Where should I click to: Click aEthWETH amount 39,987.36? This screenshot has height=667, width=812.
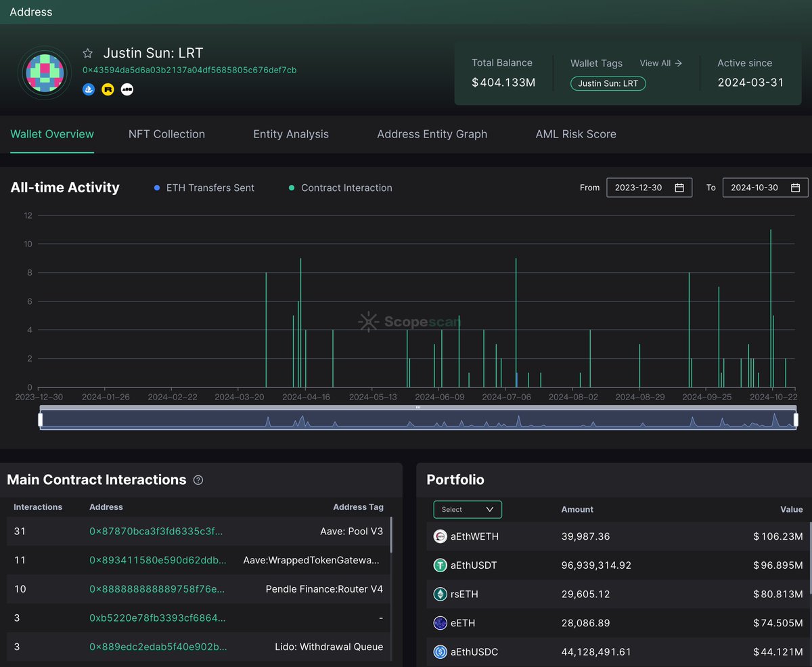[585, 536]
